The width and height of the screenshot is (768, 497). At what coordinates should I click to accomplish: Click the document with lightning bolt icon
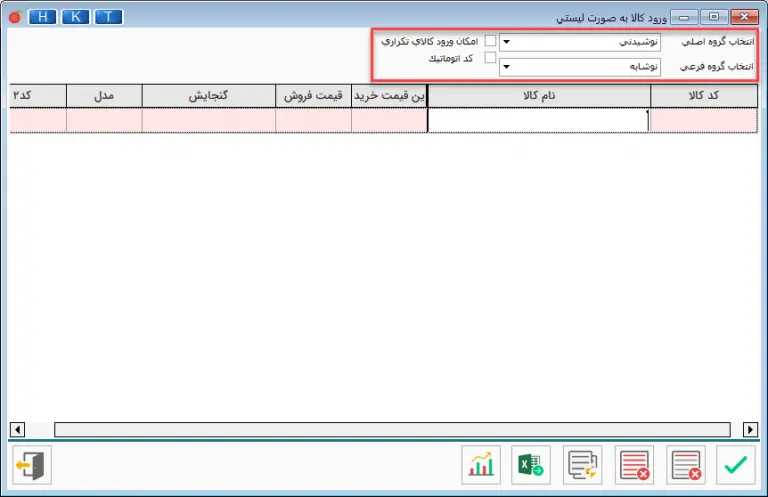point(582,465)
